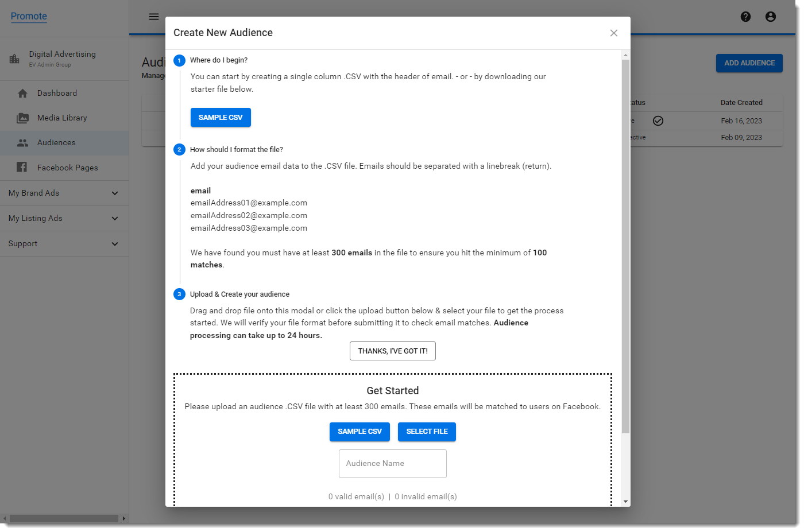Download Sample CSV under step one
Image resolution: width=804 pixels, height=532 pixels.
coord(221,118)
